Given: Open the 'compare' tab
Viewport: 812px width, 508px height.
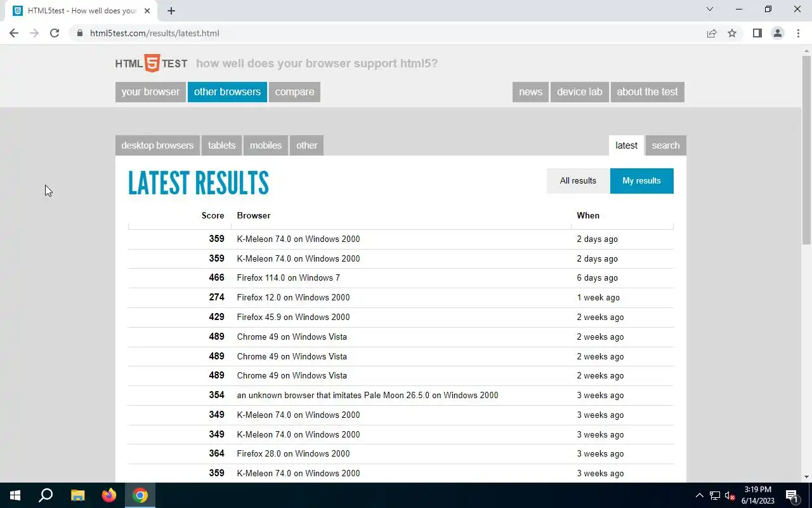Looking at the screenshot, I should click(x=294, y=91).
